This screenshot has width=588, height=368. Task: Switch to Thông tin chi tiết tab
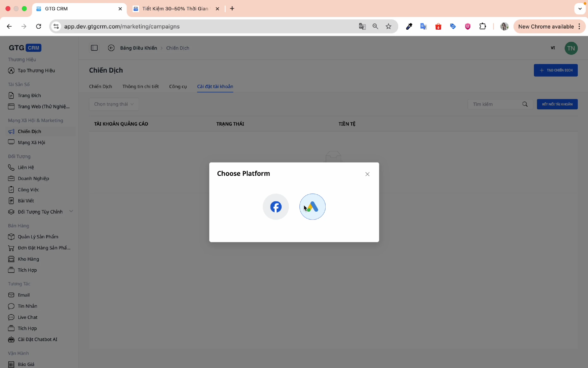[140, 86]
